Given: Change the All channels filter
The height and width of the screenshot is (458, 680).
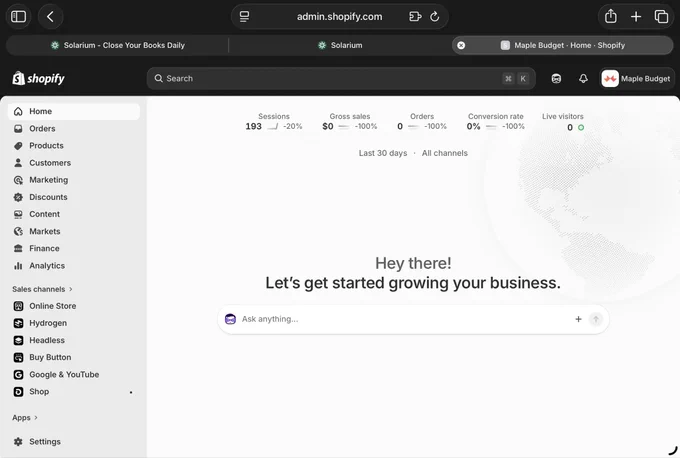Looking at the screenshot, I should (x=445, y=153).
